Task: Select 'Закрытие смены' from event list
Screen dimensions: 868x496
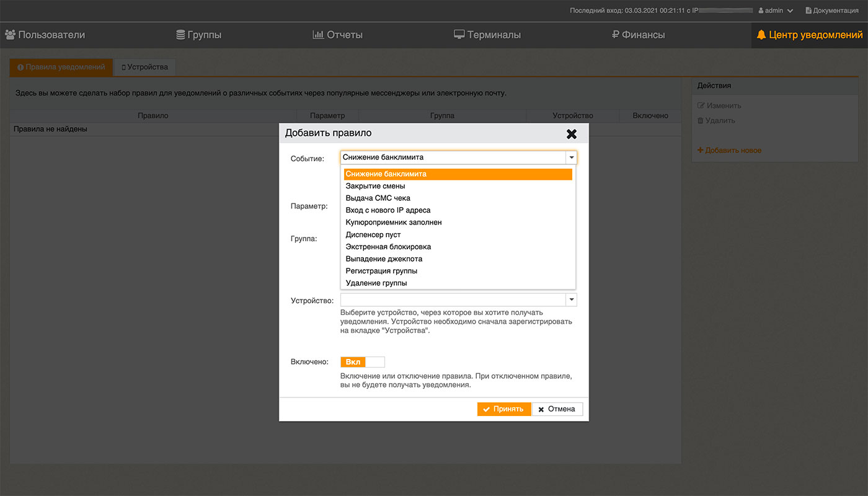Action: click(x=375, y=186)
